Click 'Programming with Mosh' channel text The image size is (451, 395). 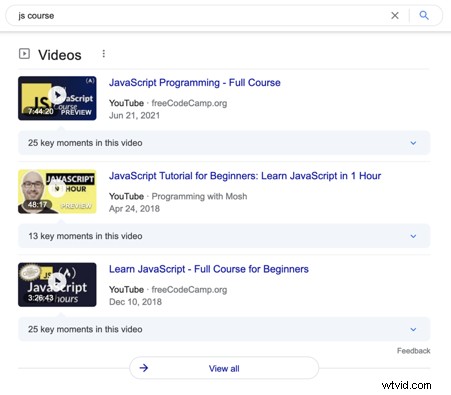click(199, 196)
